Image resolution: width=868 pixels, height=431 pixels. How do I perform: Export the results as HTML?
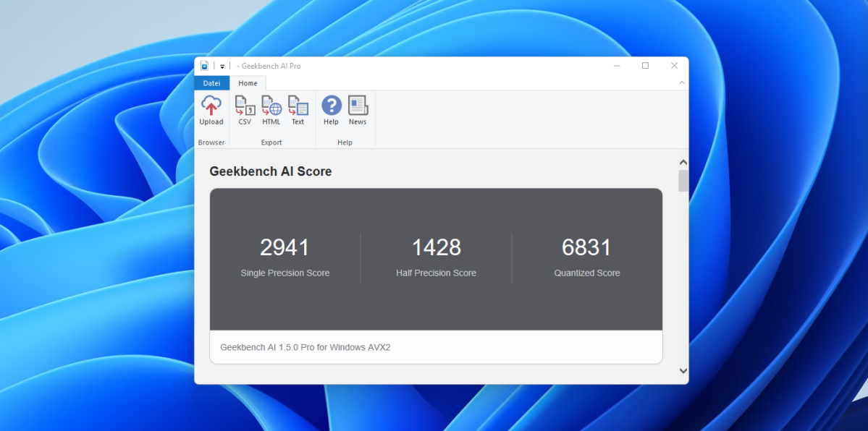[271, 109]
